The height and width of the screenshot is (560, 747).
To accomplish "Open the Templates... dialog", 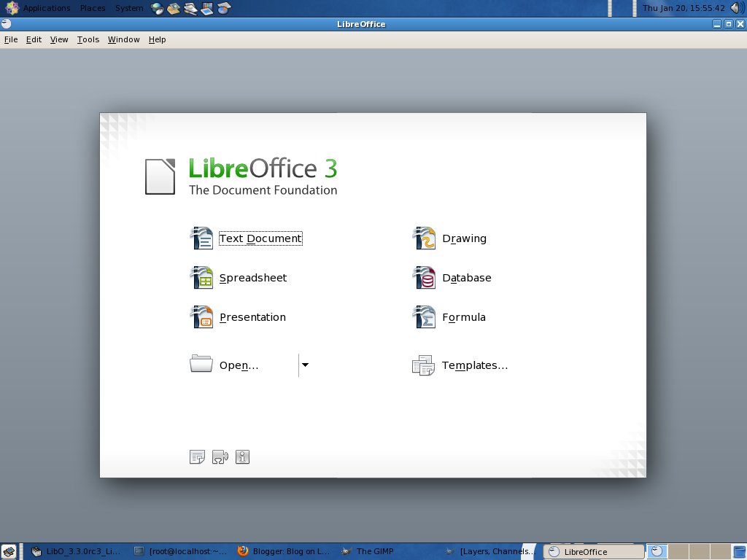I will [460, 365].
